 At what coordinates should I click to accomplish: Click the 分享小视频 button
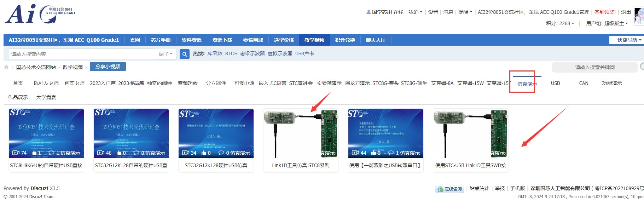[108, 67]
